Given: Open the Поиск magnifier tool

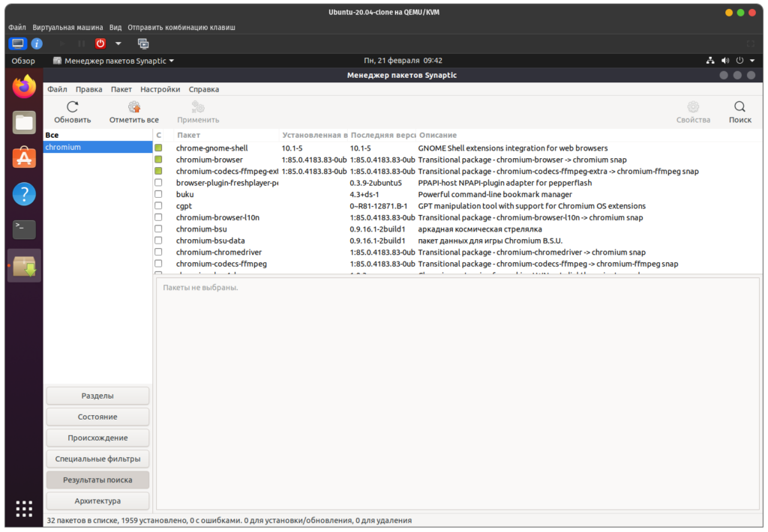Looking at the screenshot, I should 739,107.
